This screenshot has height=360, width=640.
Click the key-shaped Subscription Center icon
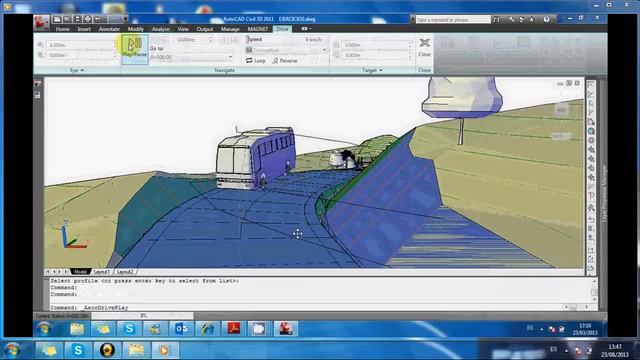(x=511, y=20)
